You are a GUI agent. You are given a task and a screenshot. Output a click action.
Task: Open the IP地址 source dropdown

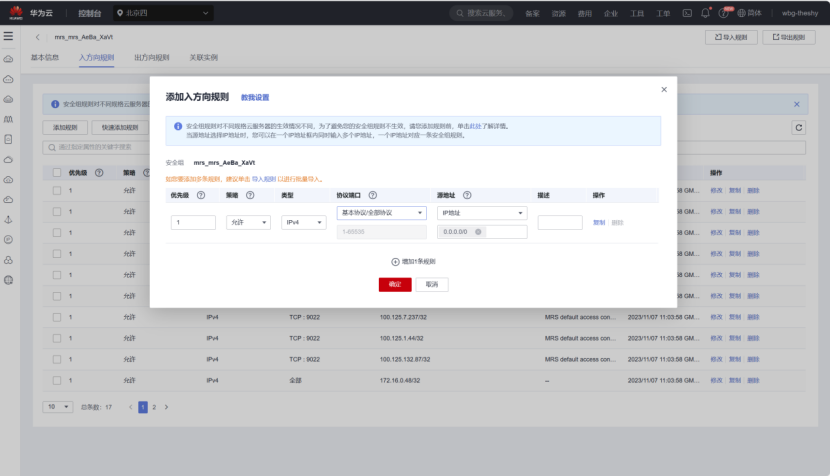click(x=482, y=213)
